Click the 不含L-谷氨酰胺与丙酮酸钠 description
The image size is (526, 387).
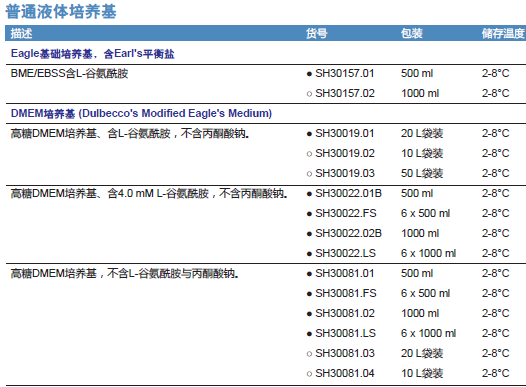point(124,274)
